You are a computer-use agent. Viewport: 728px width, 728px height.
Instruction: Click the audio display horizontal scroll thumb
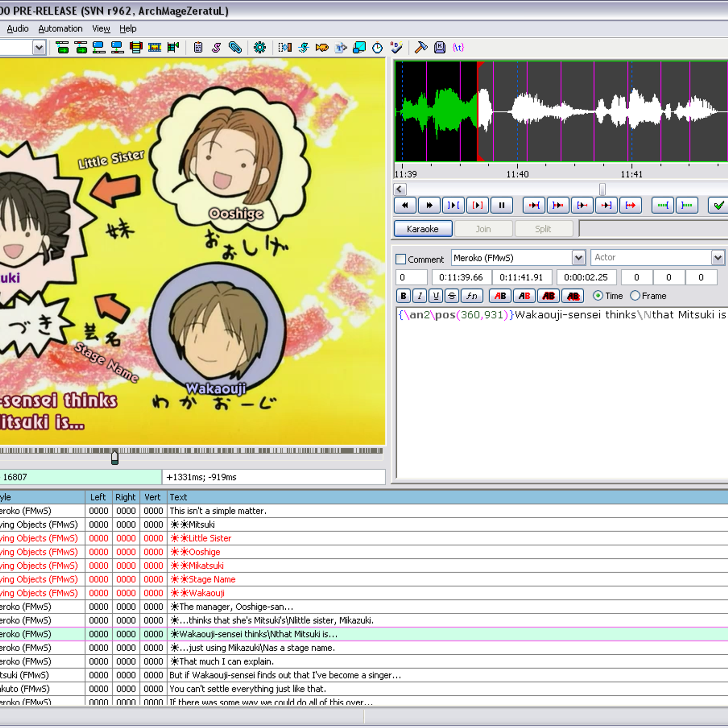click(602, 189)
